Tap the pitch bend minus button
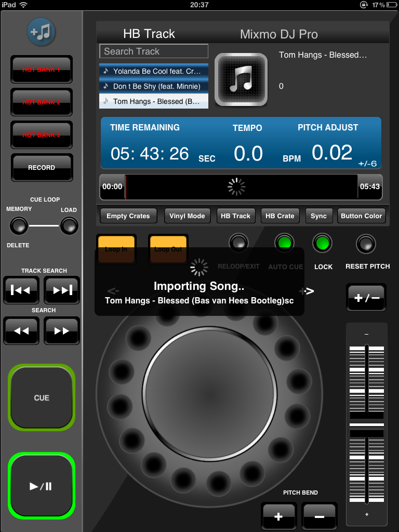399x532 pixels. point(319,516)
